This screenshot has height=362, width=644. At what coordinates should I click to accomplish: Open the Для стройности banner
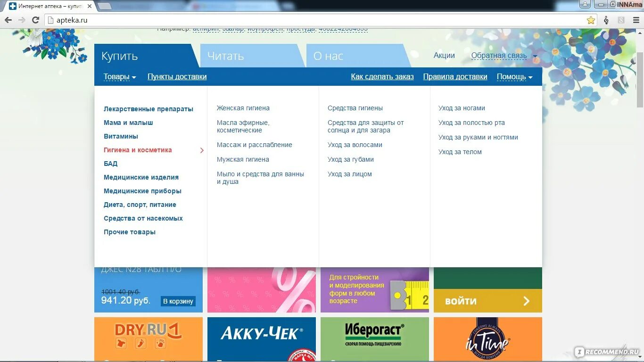(x=375, y=290)
